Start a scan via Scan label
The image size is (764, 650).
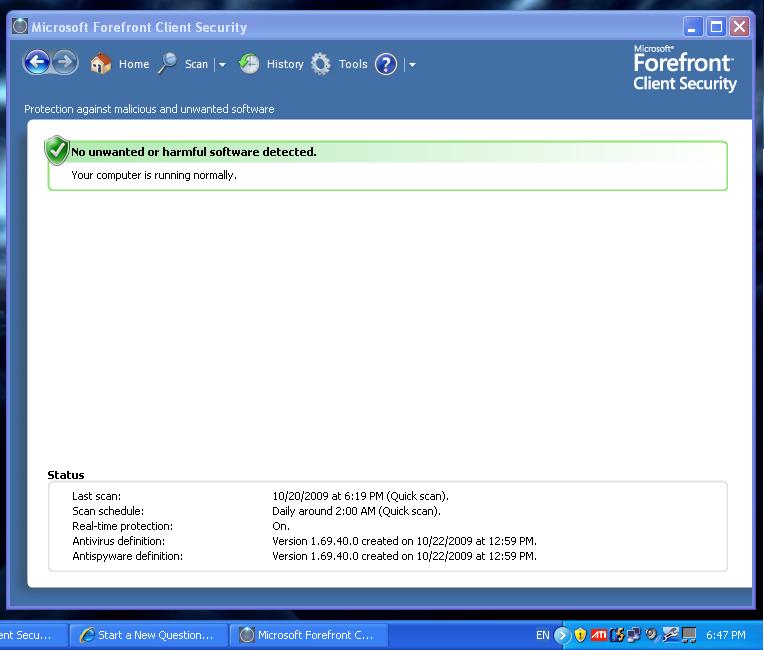[x=196, y=64]
